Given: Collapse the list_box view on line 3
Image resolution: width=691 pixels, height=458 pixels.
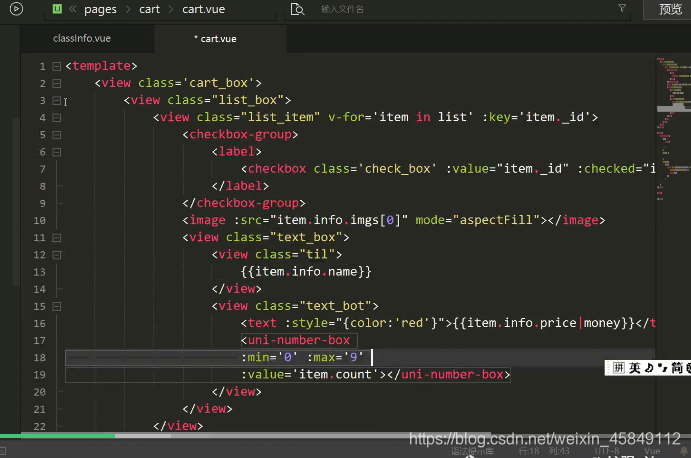Looking at the screenshot, I should tap(56, 101).
